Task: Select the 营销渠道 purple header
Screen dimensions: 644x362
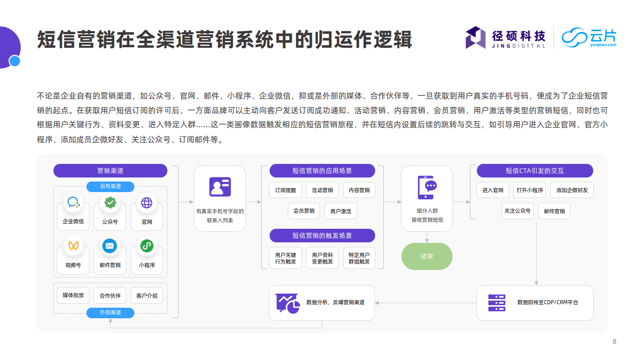Action: [110, 171]
